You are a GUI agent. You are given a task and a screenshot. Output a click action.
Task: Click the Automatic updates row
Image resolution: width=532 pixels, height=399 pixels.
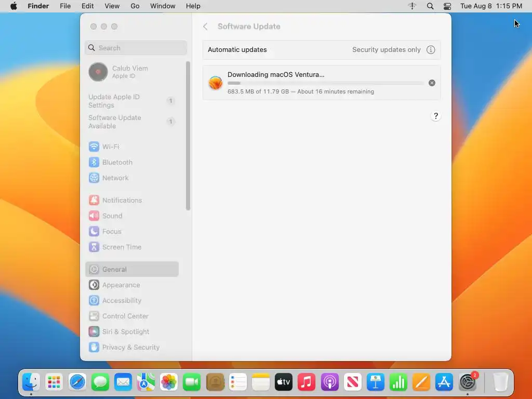click(322, 49)
